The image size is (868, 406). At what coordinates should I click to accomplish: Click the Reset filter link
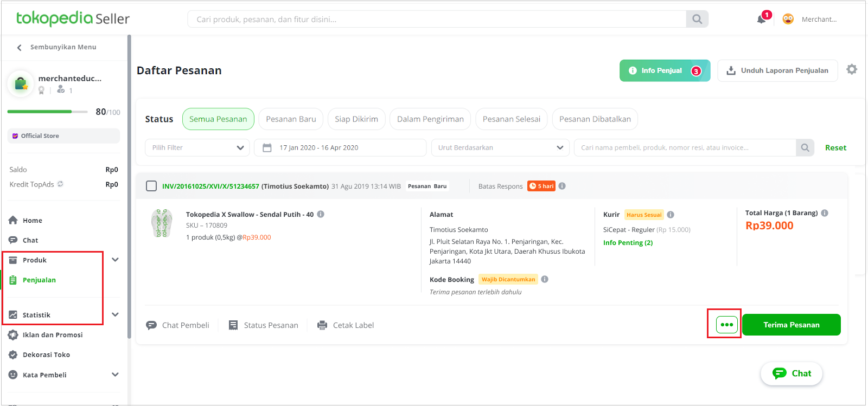coord(835,147)
